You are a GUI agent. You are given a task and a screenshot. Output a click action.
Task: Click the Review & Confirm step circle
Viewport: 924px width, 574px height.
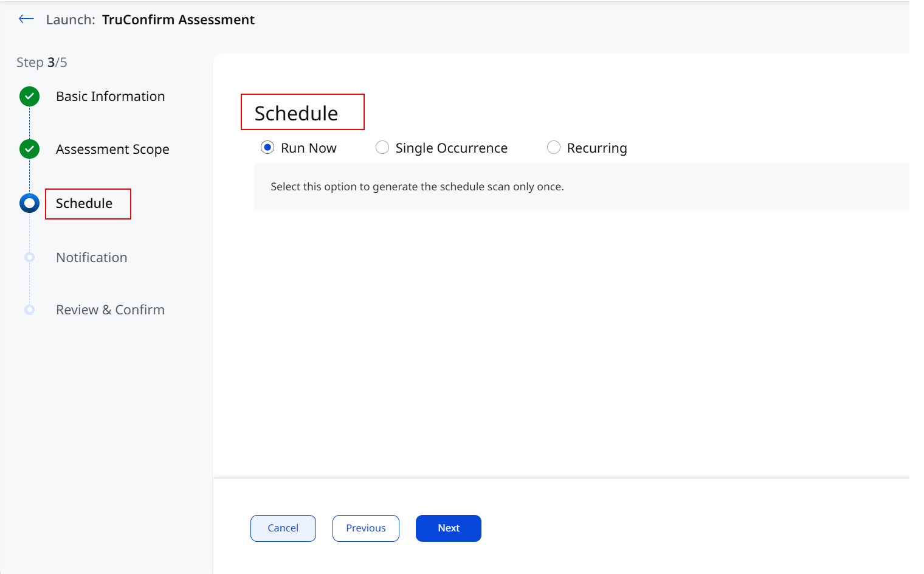coord(29,309)
